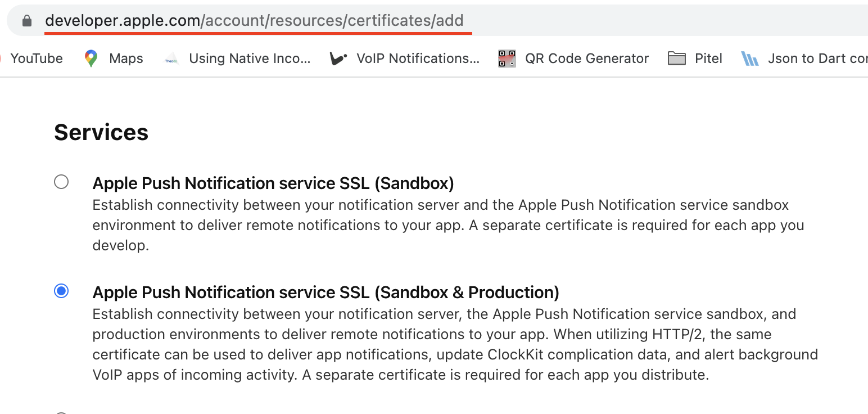Screen dimensions: 868x414
Task: Click the lock icon in address bar
Action: pyautogui.click(x=26, y=21)
